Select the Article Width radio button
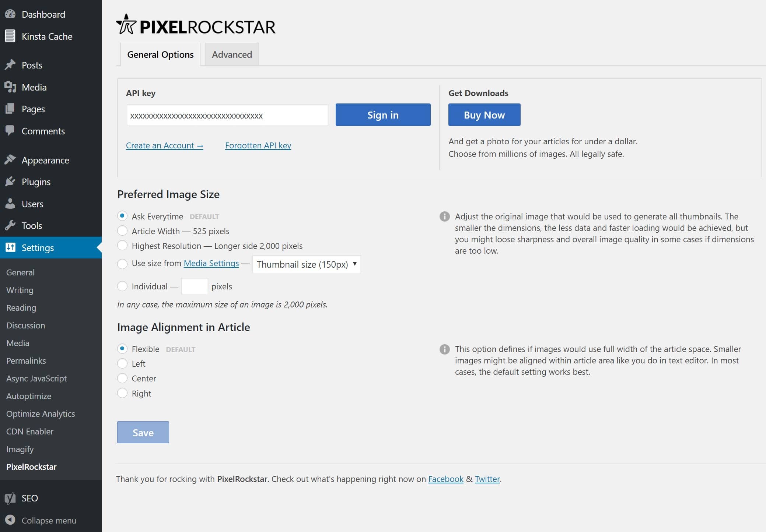766x532 pixels. (x=123, y=231)
